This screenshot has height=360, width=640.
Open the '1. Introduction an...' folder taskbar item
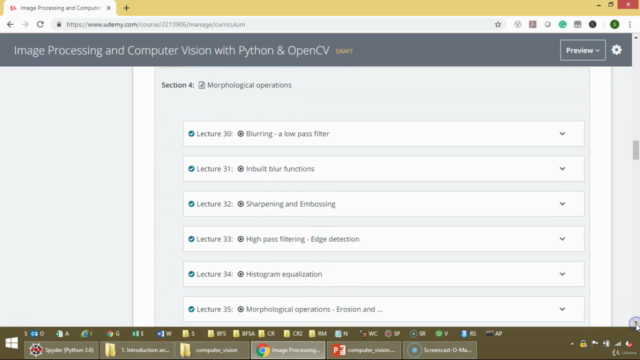[x=137, y=350]
